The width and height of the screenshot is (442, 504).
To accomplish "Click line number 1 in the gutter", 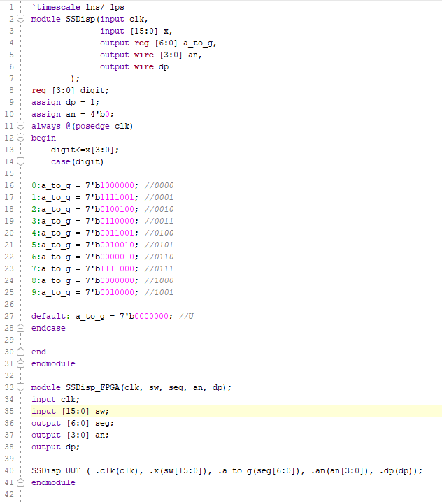I will coord(12,7).
